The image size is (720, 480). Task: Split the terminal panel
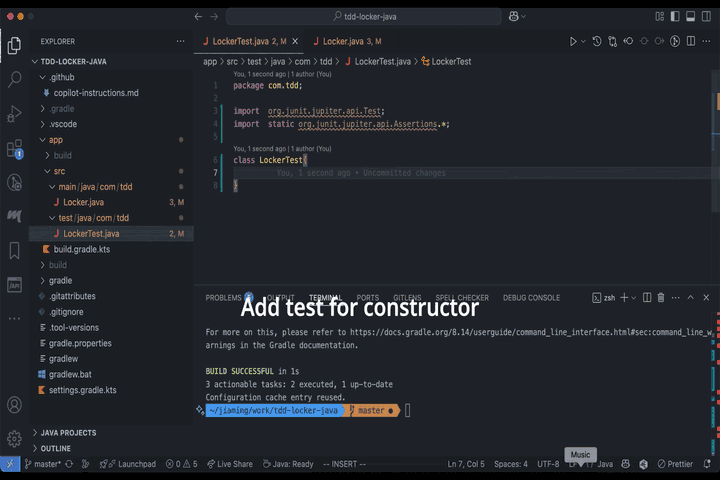647,298
